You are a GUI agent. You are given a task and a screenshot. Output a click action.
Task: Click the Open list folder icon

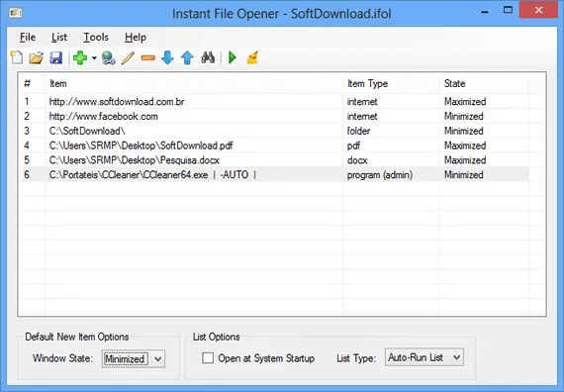click(x=36, y=57)
